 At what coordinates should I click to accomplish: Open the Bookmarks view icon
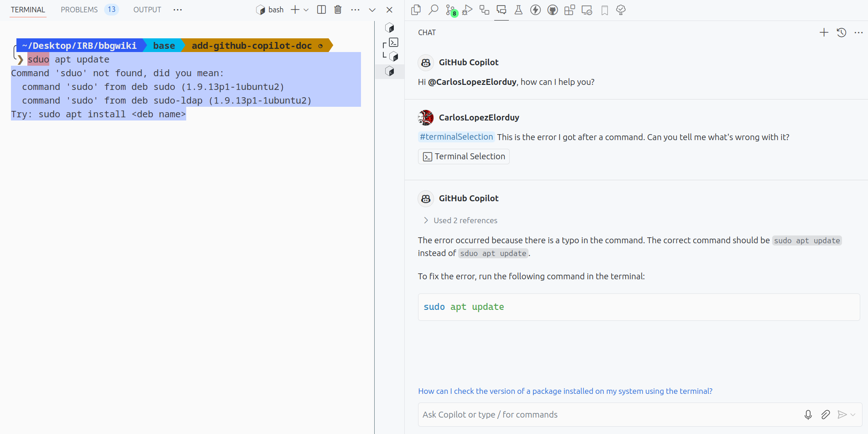pos(605,10)
